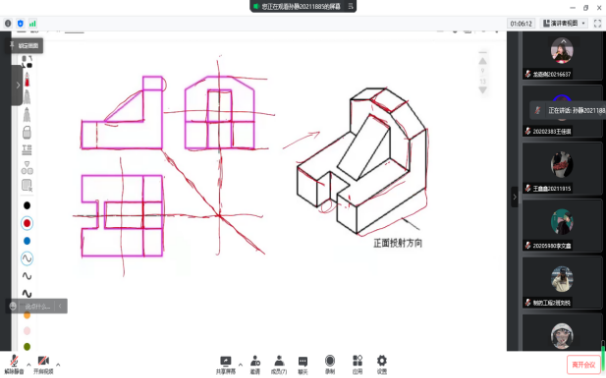Image resolution: width=606 pixels, height=378 pixels.
Task: Open the settings gear icon
Action: 382,365
